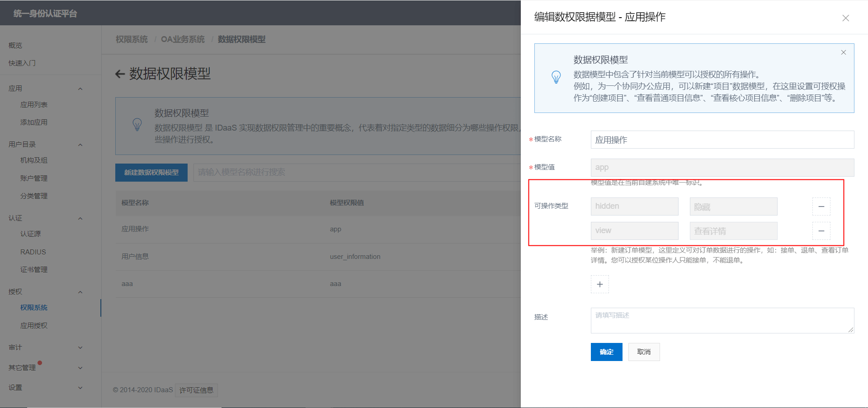The width and height of the screenshot is (868, 408).
Task: Expand the 审计 sidebar section
Action: pyautogui.click(x=80, y=347)
